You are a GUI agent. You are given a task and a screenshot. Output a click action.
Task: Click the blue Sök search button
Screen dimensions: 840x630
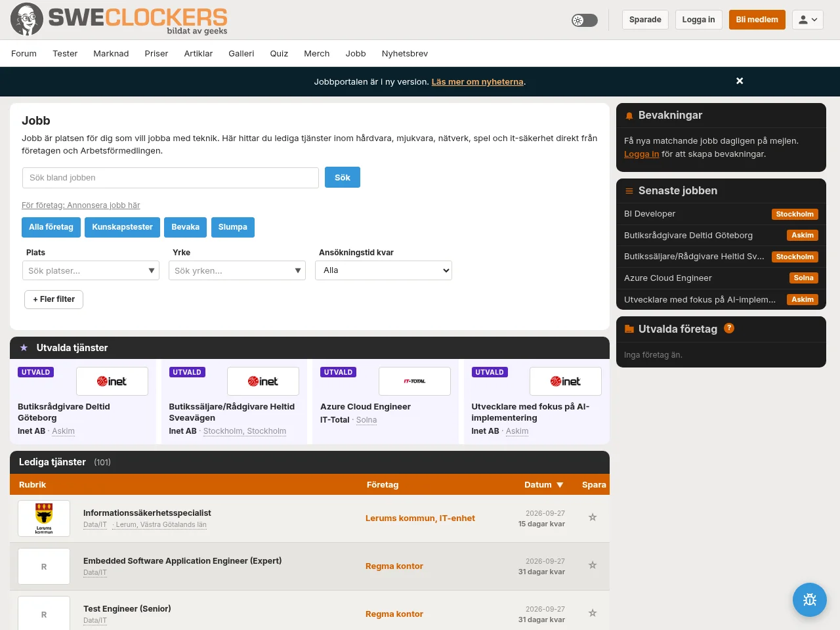(343, 177)
